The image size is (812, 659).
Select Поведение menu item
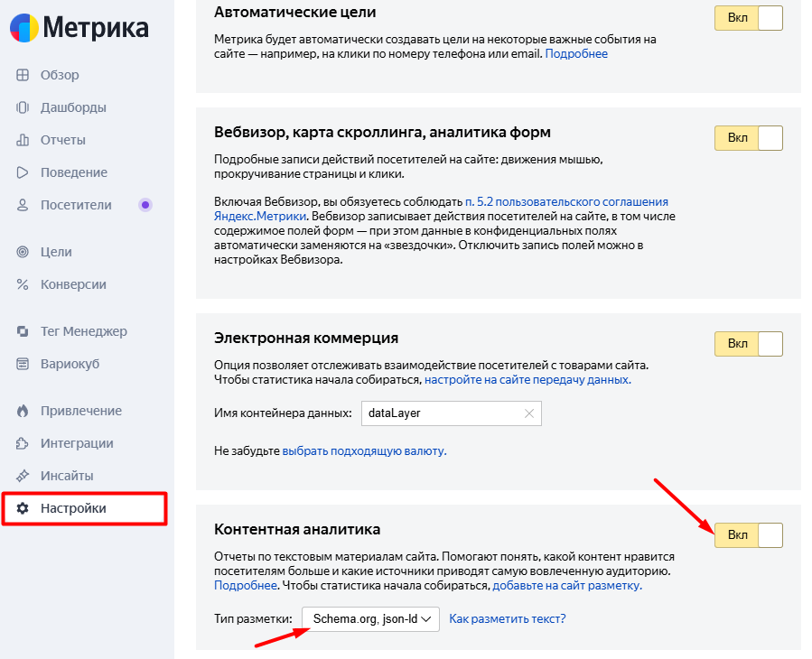[x=74, y=172]
